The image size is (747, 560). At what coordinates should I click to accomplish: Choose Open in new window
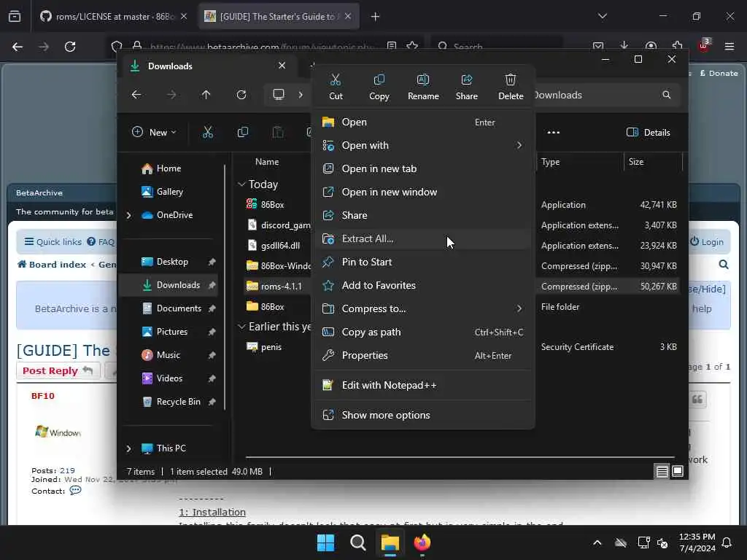(422, 192)
